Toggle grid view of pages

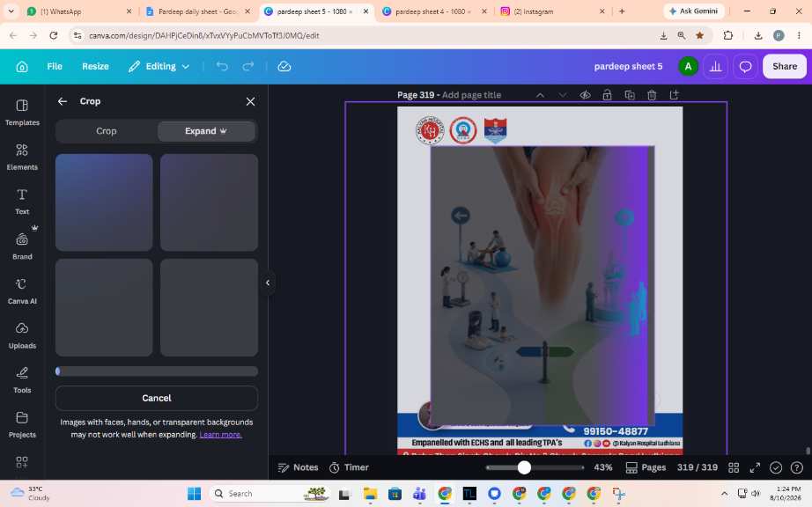pos(734,467)
